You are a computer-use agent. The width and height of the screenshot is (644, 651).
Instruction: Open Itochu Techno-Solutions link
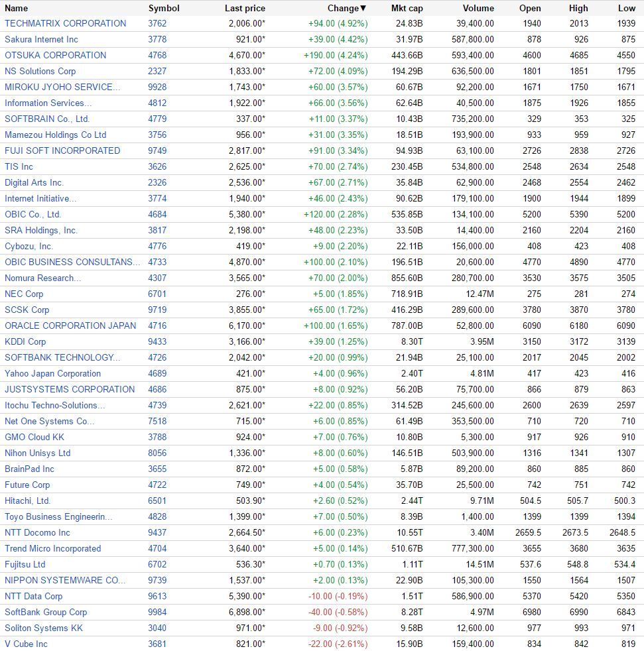pos(55,406)
